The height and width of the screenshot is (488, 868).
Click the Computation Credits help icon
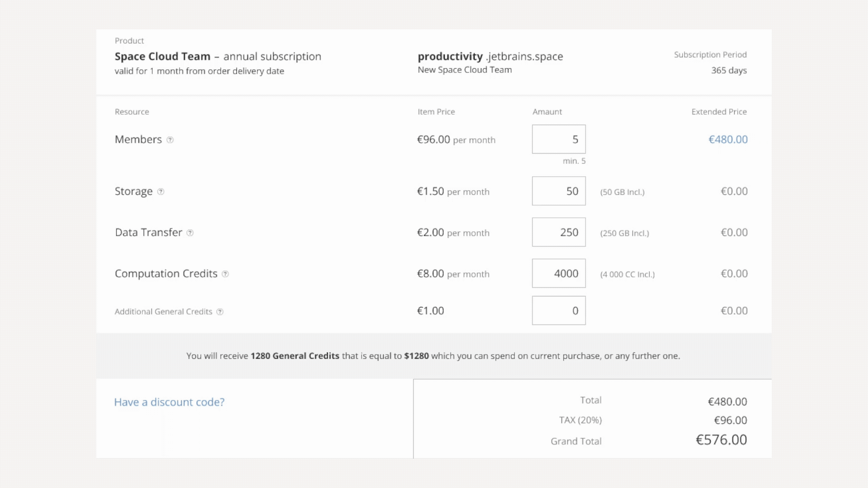(225, 274)
